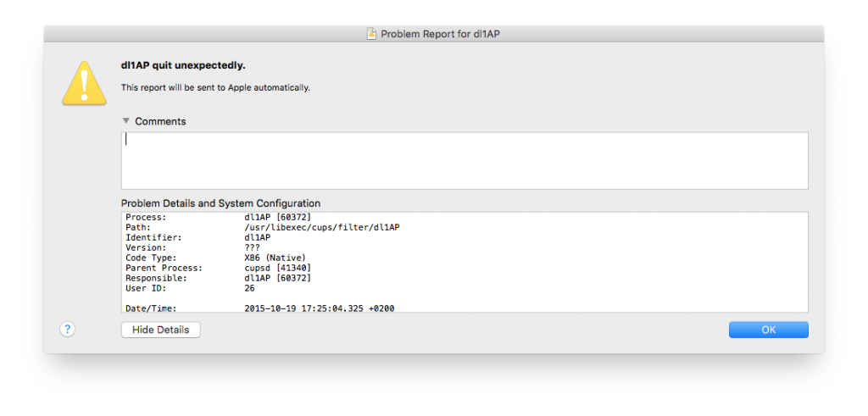Click the 'Comments' label
The image size is (868, 416).
(x=160, y=121)
